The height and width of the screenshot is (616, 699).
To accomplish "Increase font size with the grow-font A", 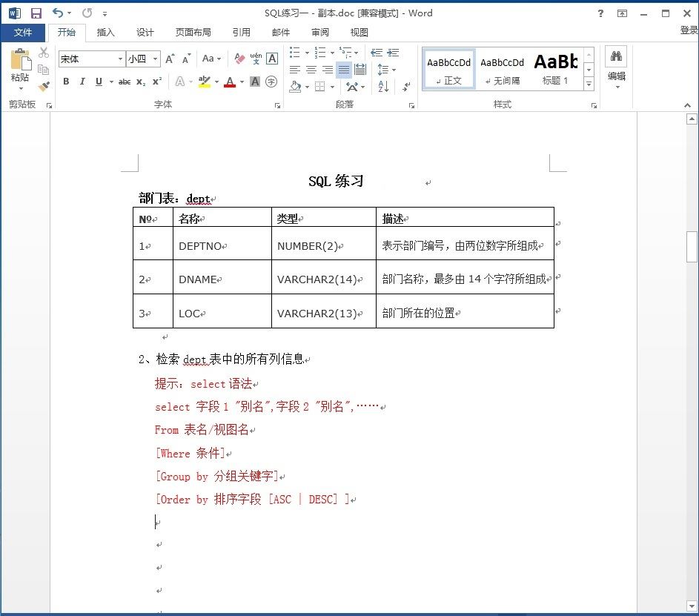I will pyautogui.click(x=170, y=59).
